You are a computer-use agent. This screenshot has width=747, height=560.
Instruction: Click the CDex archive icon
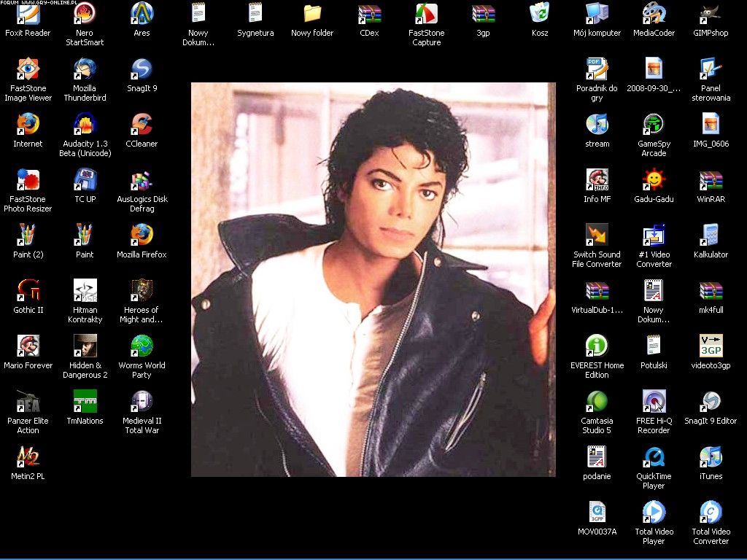[370, 14]
